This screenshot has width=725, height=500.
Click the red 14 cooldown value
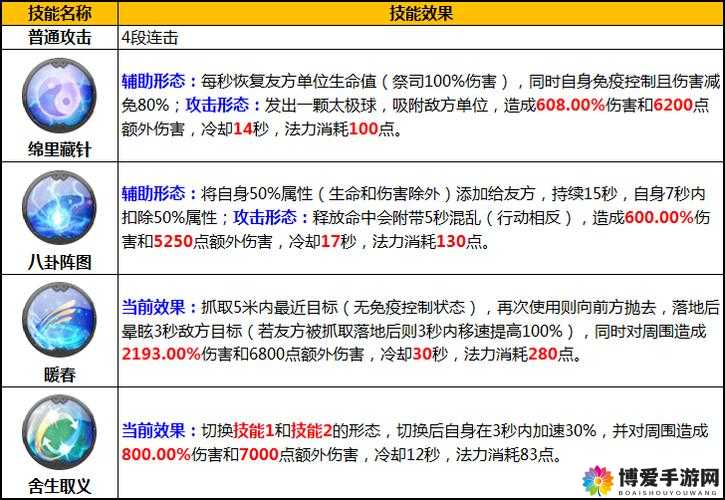[243, 129]
